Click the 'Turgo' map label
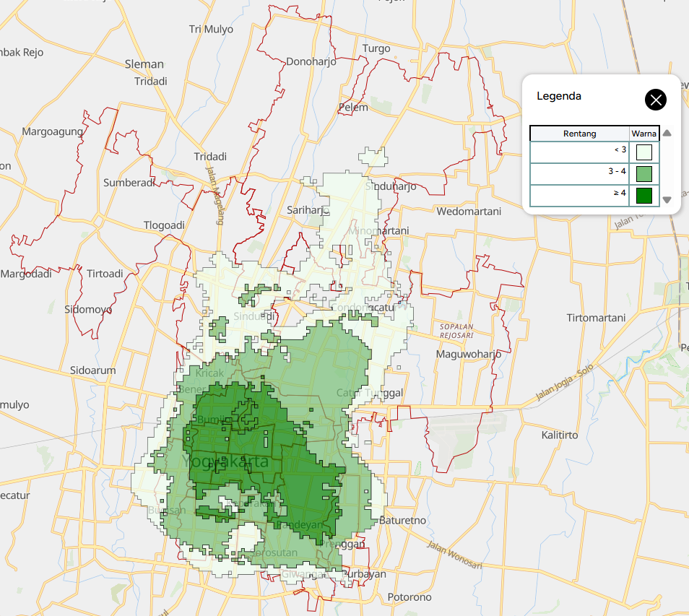 pos(376,48)
